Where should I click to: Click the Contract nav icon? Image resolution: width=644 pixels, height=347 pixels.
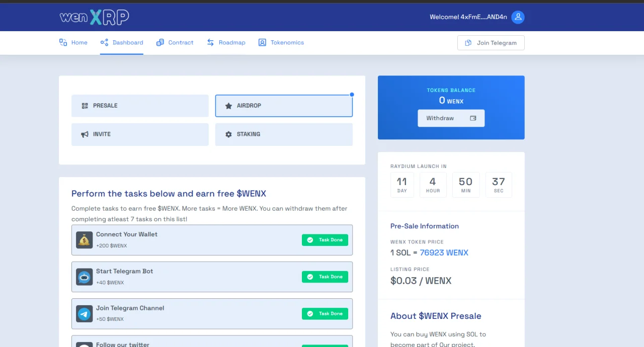160,42
